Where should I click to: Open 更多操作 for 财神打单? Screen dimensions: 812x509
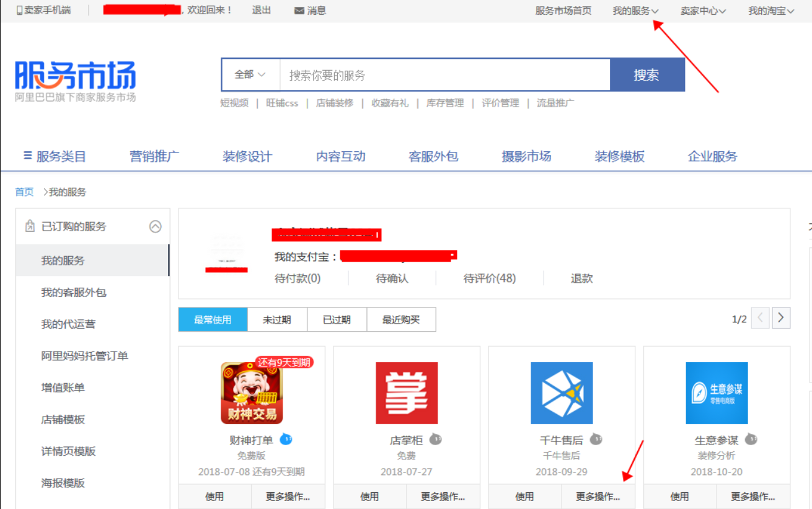click(x=288, y=497)
